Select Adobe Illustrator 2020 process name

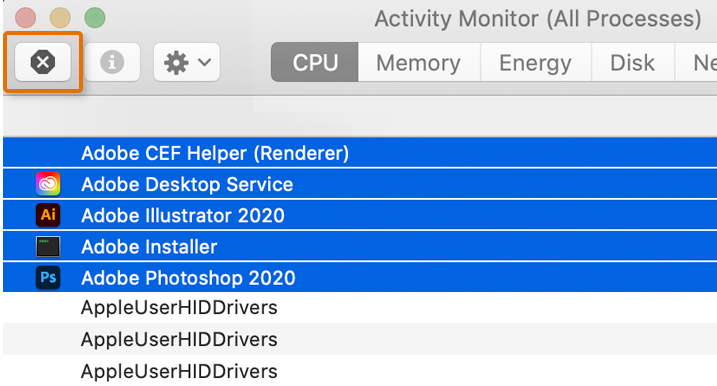tap(183, 215)
